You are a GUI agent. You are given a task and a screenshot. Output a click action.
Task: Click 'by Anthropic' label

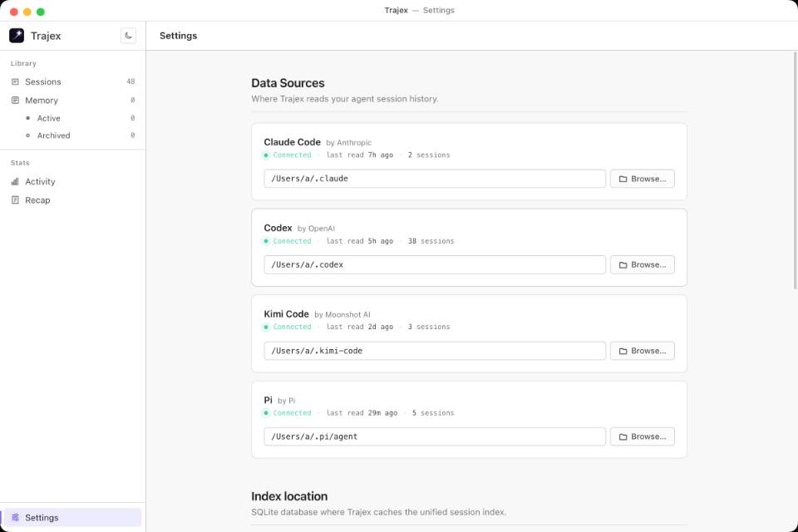coord(348,143)
